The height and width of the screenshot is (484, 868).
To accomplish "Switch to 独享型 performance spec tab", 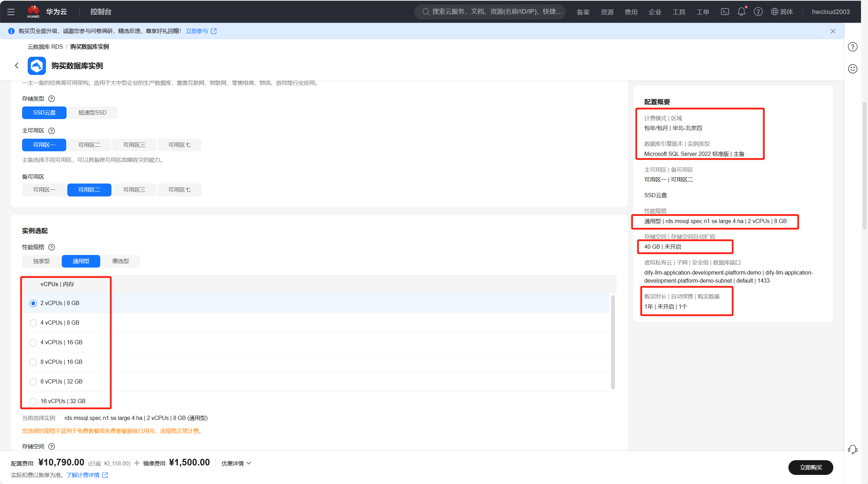I will coord(41,261).
